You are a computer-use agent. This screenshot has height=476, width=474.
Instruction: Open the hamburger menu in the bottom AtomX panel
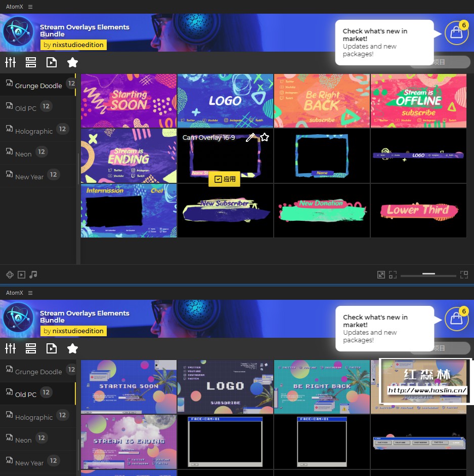pos(30,293)
